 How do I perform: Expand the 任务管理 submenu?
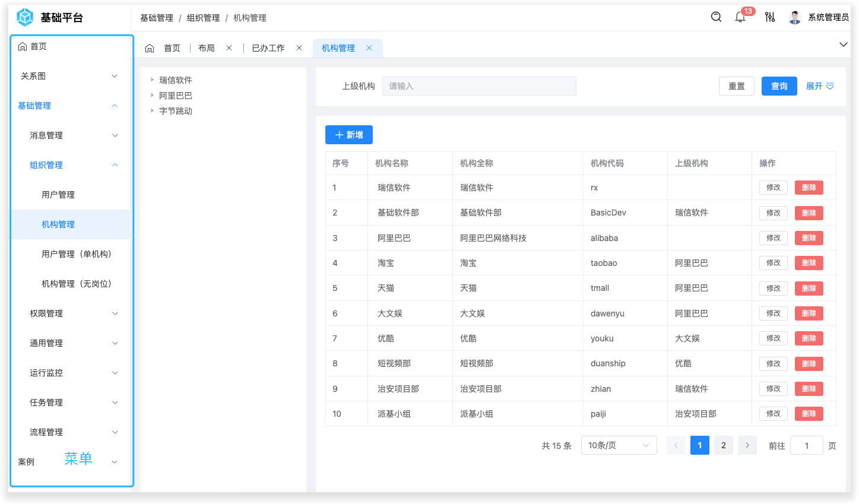(x=70, y=402)
